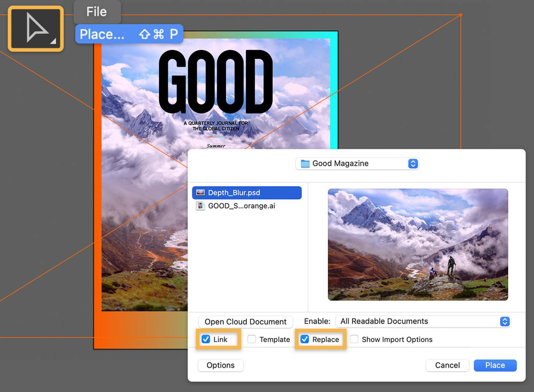Image resolution: width=534 pixels, height=392 pixels.
Task: Disable the Link checkbox
Action: [x=206, y=339]
